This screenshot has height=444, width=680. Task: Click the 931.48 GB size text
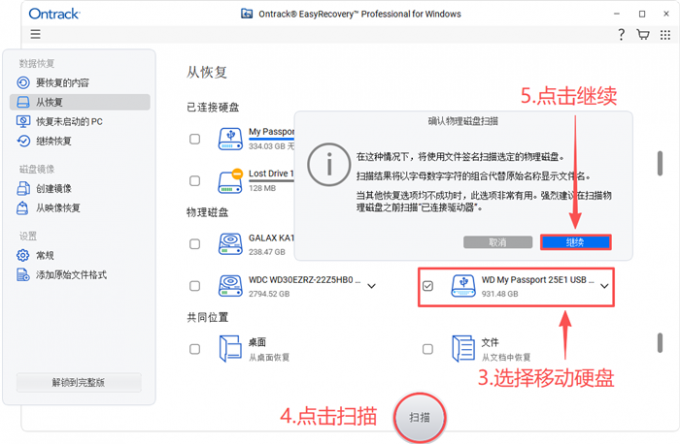500,294
